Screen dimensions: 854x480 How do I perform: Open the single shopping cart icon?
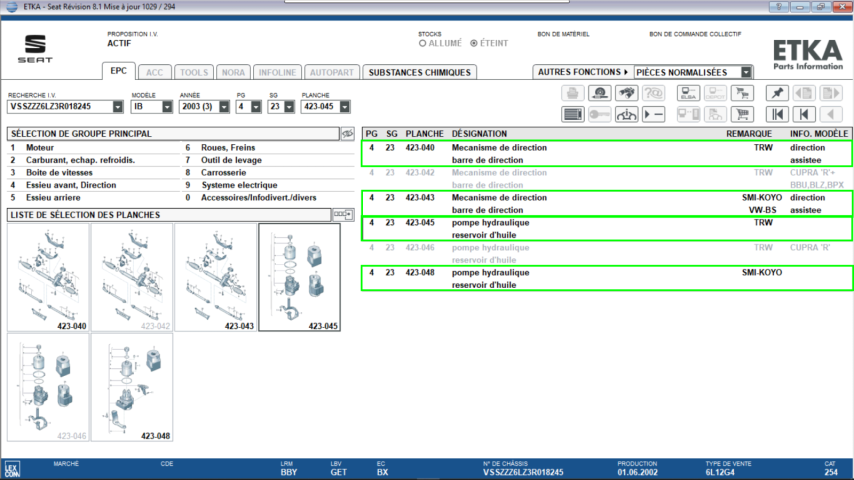(x=742, y=114)
